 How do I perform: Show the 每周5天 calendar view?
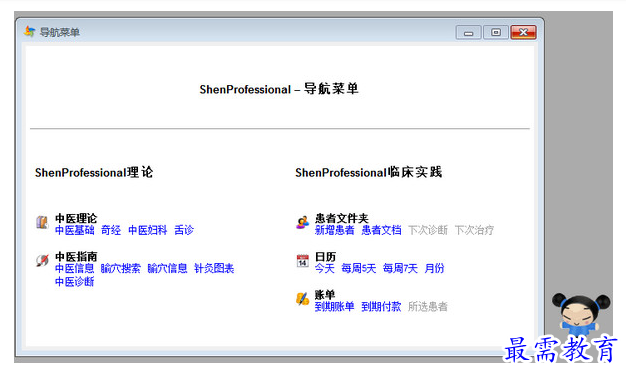(359, 268)
